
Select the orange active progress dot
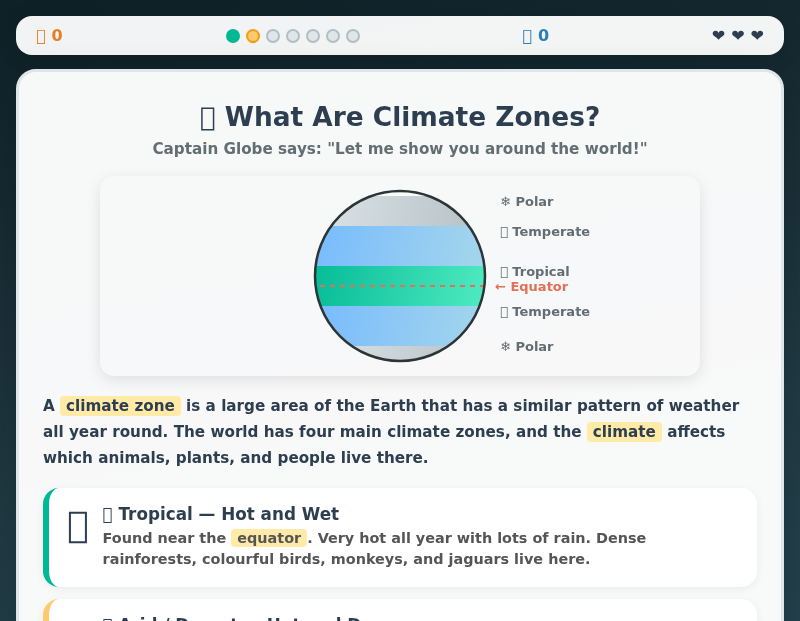coord(253,36)
